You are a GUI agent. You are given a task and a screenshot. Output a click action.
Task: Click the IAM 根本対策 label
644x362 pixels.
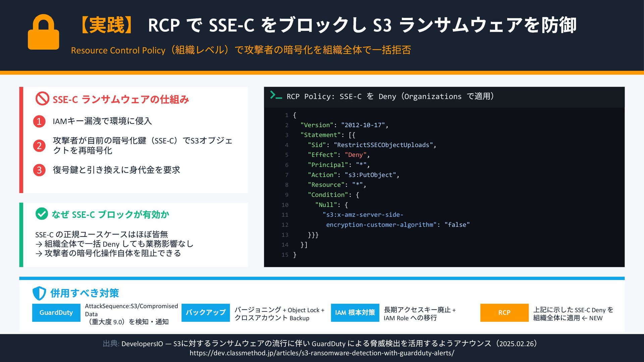[355, 312]
